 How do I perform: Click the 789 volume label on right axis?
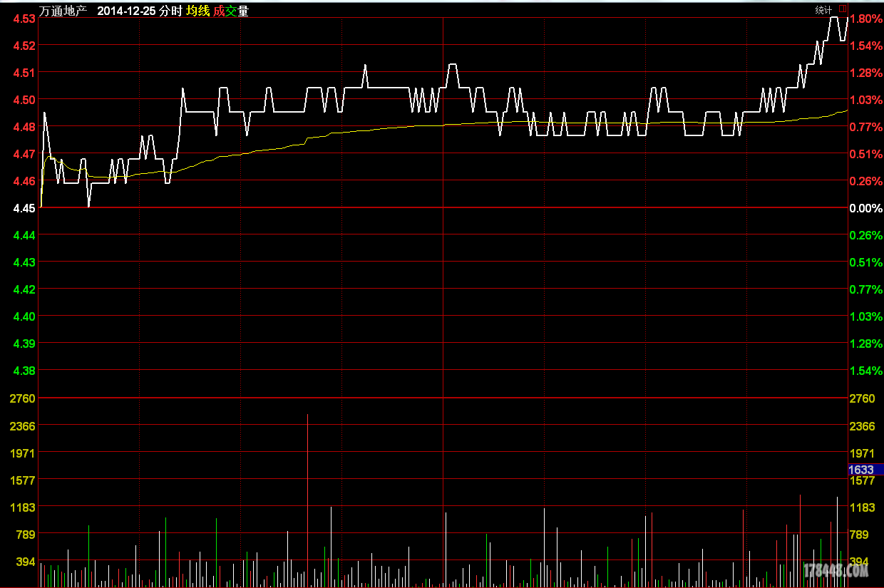(x=859, y=535)
